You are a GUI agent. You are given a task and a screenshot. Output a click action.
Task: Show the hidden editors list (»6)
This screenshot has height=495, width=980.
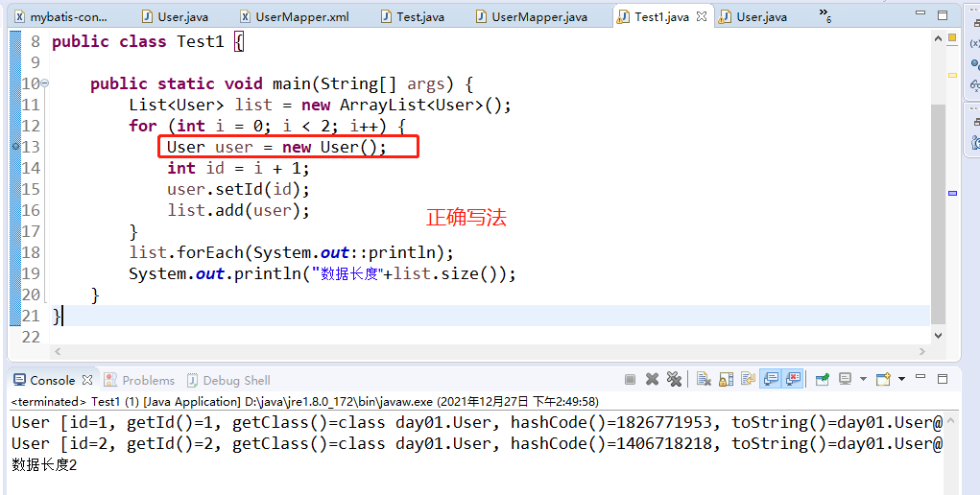(x=825, y=15)
